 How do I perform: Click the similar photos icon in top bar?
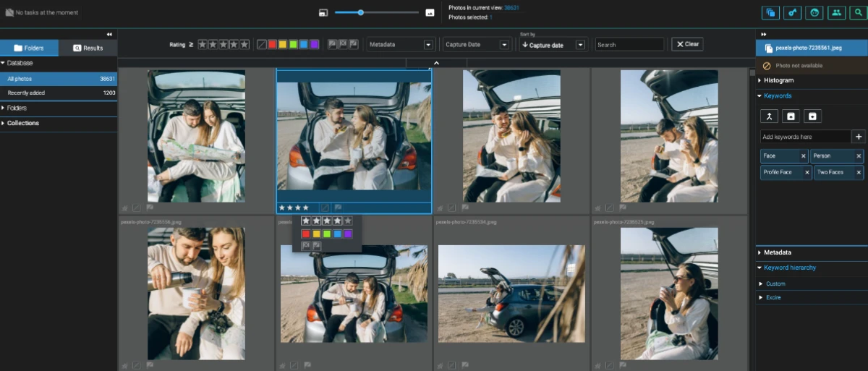(771, 13)
